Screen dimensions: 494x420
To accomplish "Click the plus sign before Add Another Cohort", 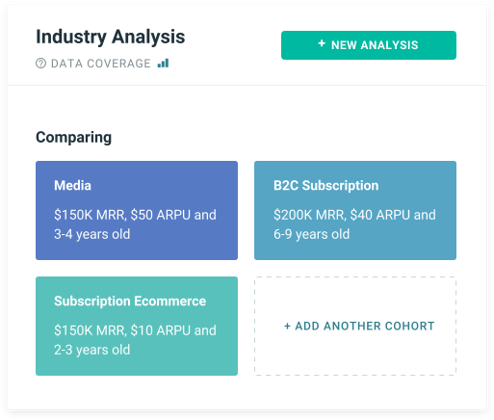I will 287,326.
